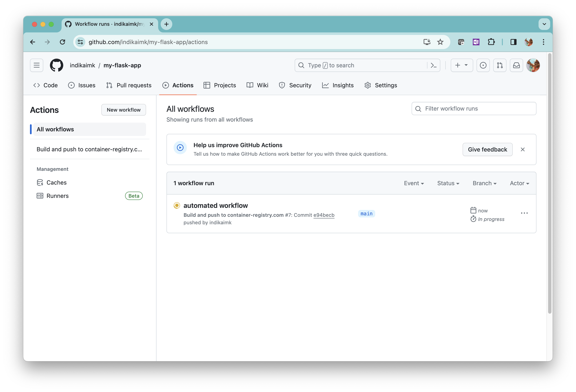
Task: Click the Beta badge next to Runners
Action: 134,196
